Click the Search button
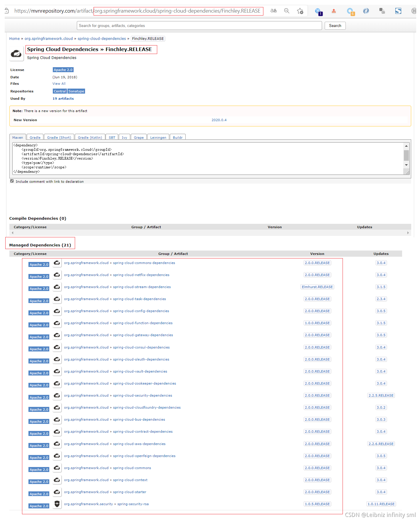The height and width of the screenshot is (521, 420). 335,26
